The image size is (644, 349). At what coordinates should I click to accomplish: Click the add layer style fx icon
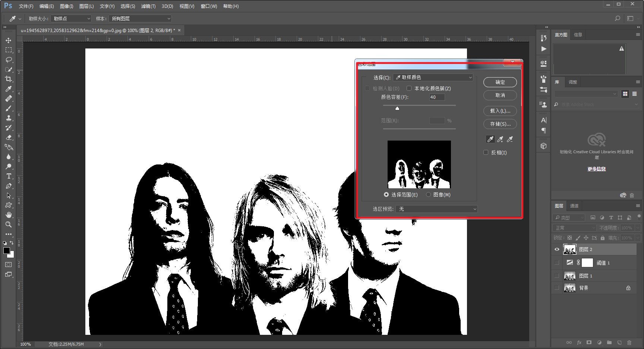pos(579,343)
